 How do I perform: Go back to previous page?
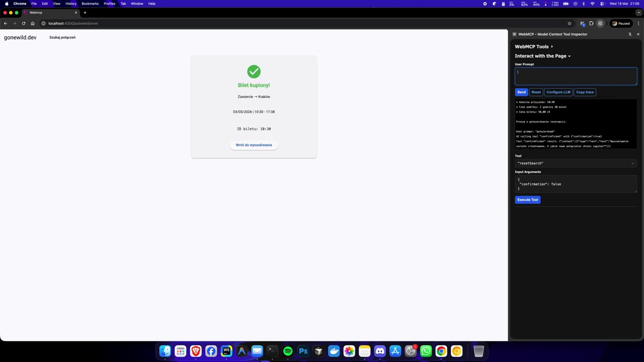[6, 23]
